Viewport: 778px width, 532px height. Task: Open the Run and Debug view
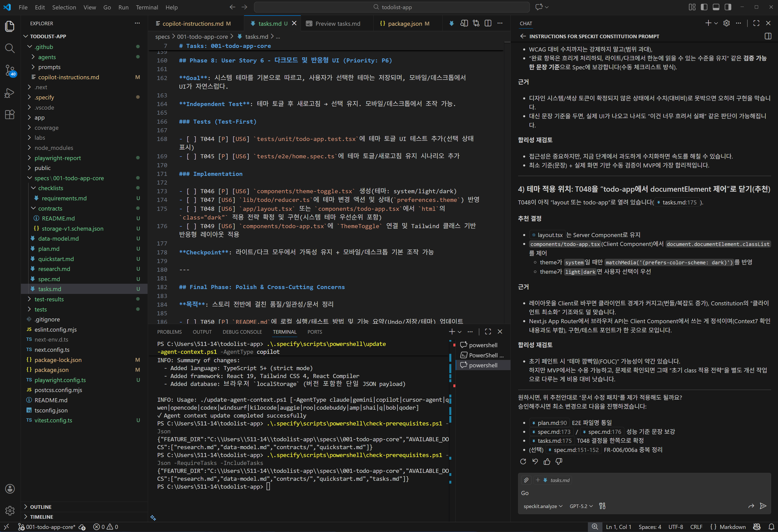click(x=10, y=93)
